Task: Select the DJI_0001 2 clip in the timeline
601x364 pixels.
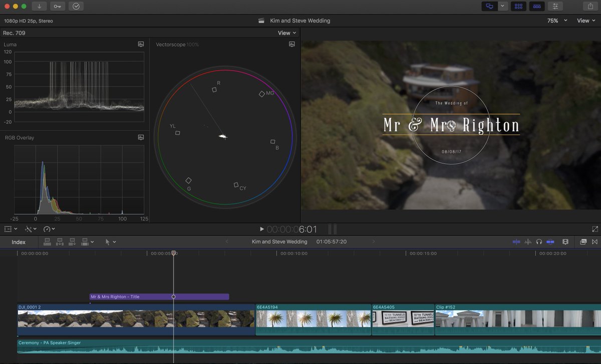Action: 125,319
